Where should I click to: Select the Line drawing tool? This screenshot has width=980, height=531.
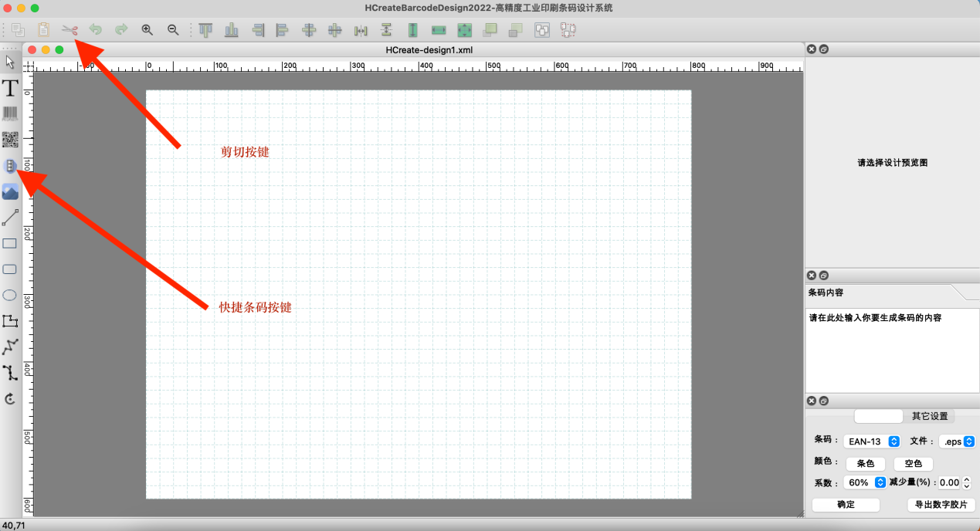click(x=10, y=218)
